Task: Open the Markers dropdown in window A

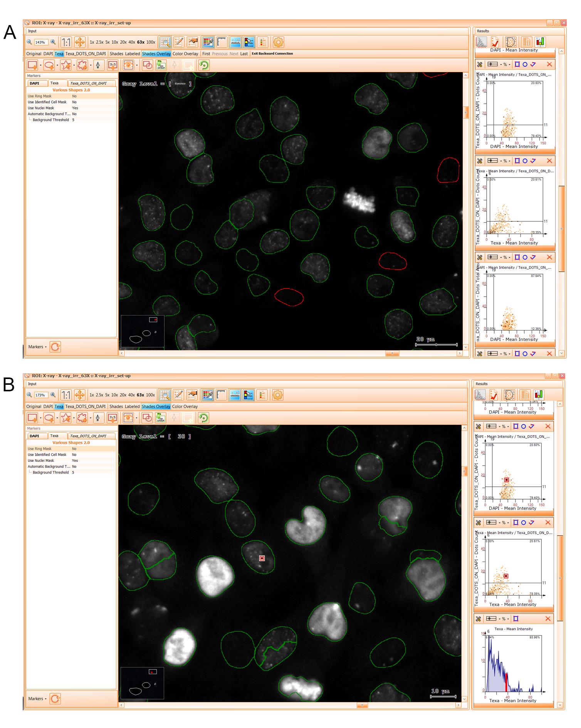Action: point(37,347)
